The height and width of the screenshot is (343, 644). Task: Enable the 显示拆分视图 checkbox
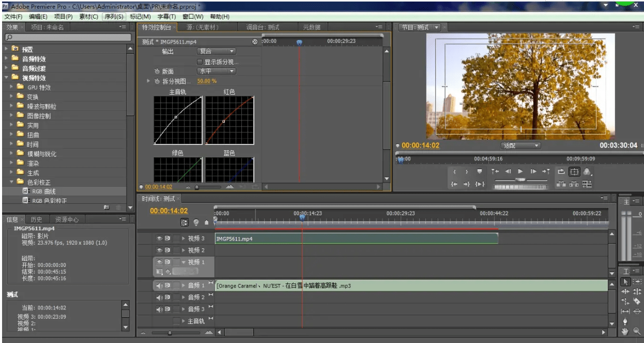tap(200, 62)
